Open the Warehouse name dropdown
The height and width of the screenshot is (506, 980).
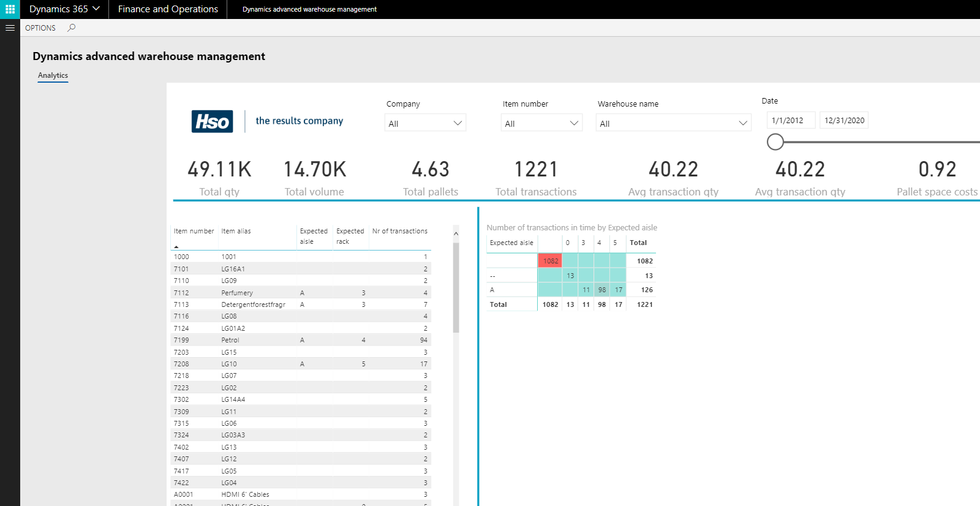pos(673,123)
